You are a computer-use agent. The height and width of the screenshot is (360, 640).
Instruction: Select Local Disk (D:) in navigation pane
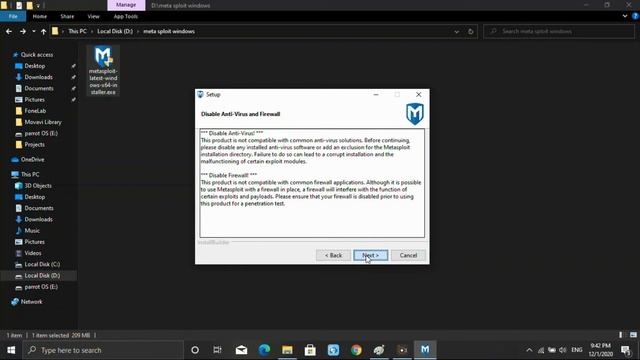(x=42, y=276)
